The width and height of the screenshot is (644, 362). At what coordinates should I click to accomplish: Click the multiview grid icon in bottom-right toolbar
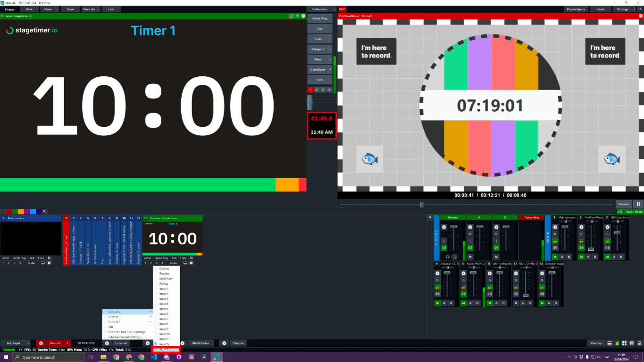[x=624, y=343]
